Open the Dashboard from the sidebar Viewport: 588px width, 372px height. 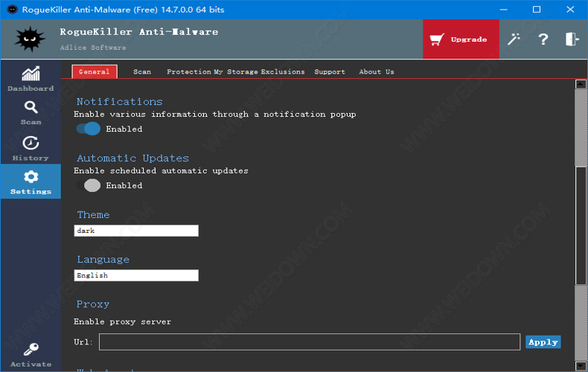pyautogui.click(x=31, y=78)
